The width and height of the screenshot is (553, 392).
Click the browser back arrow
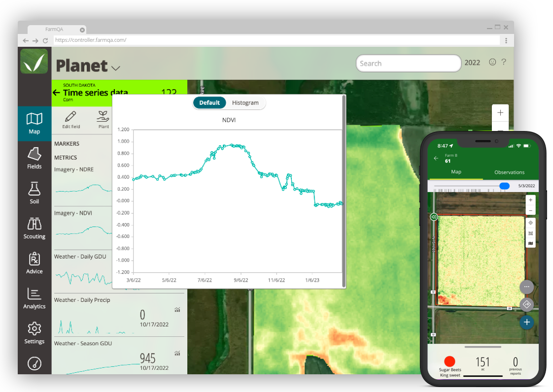tap(26, 40)
